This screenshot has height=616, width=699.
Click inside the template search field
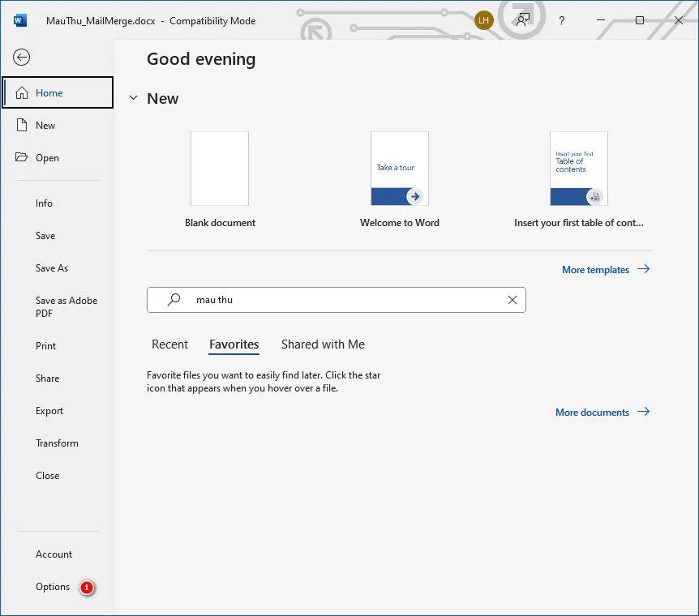pyautogui.click(x=324, y=299)
